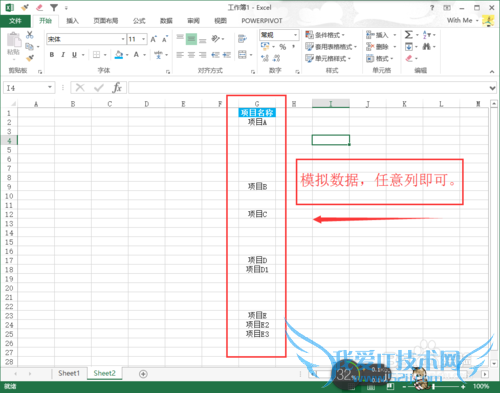Viewport: 500px width, 393px height.
Task: Align text right
Action: [203, 55]
